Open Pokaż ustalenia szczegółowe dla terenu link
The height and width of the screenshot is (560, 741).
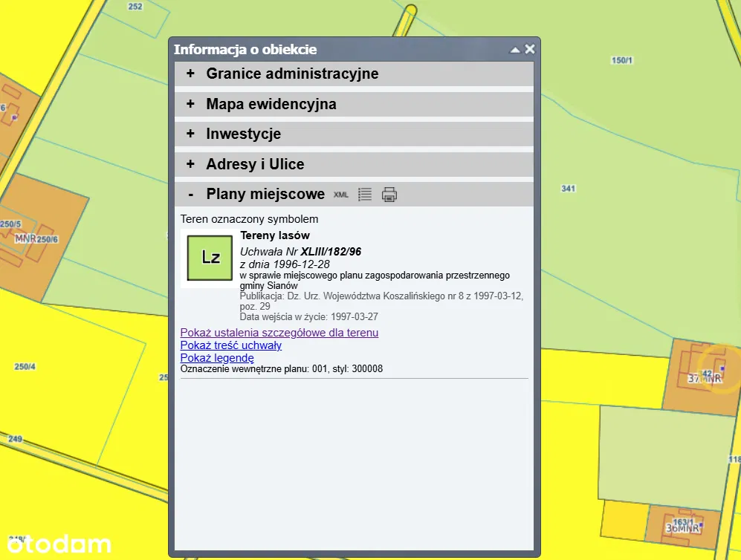pos(279,333)
